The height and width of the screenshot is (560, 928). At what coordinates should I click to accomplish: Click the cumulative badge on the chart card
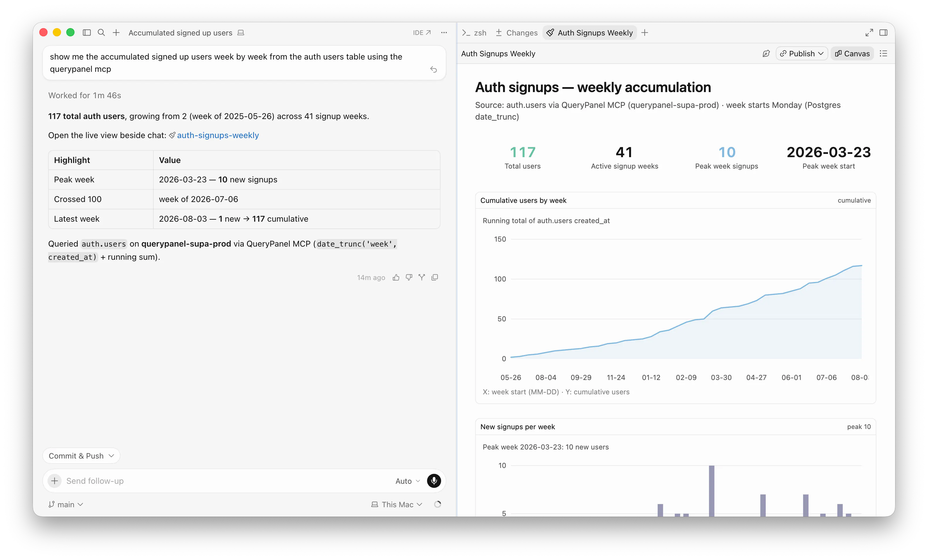854,200
